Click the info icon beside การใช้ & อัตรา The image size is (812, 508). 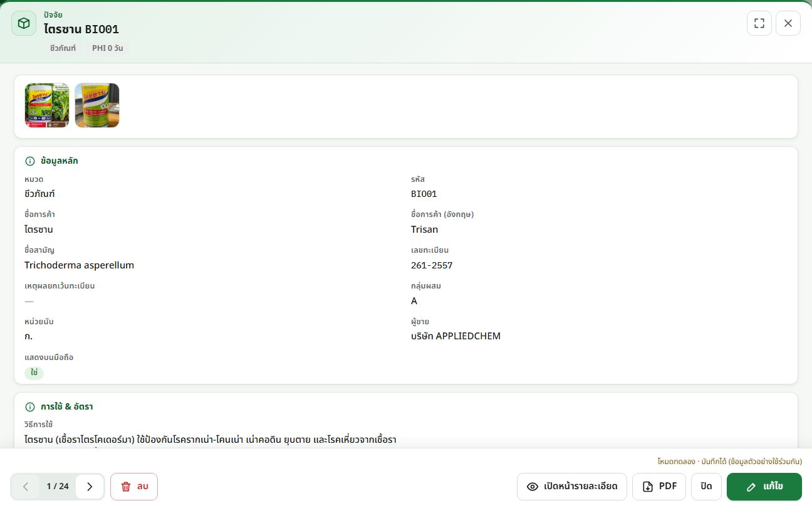(x=30, y=407)
